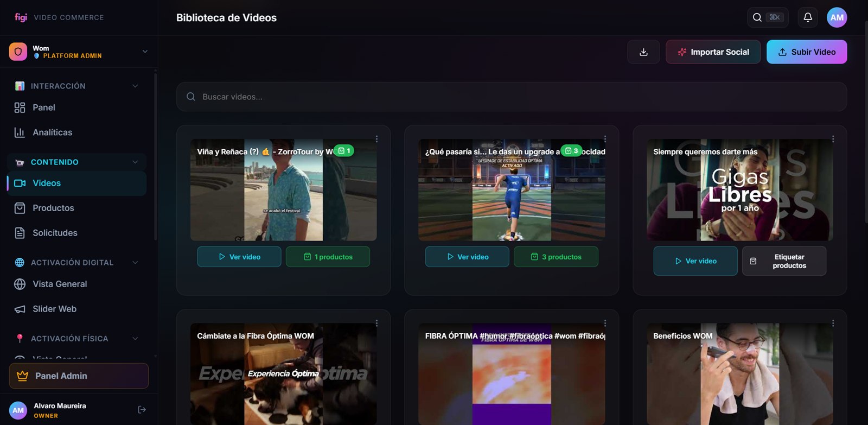The width and height of the screenshot is (868, 425).
Task: Open the notifications bell
Action: click(x=808, y=17)
